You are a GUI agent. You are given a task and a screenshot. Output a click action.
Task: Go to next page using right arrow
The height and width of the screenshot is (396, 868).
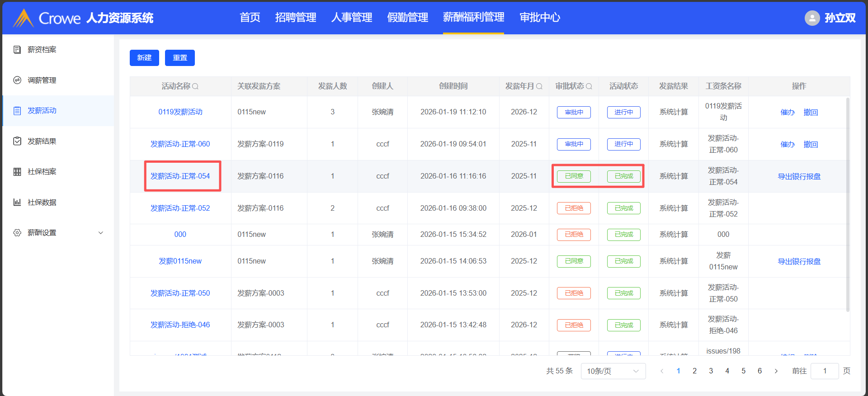776,371
